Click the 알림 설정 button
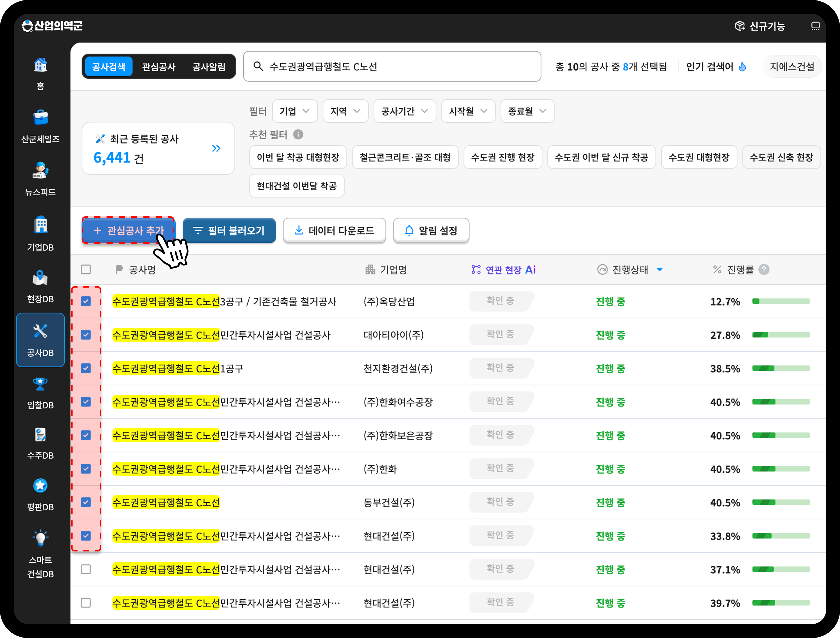The width and height of the screenshot is (840, 638). tap(431, 230)
